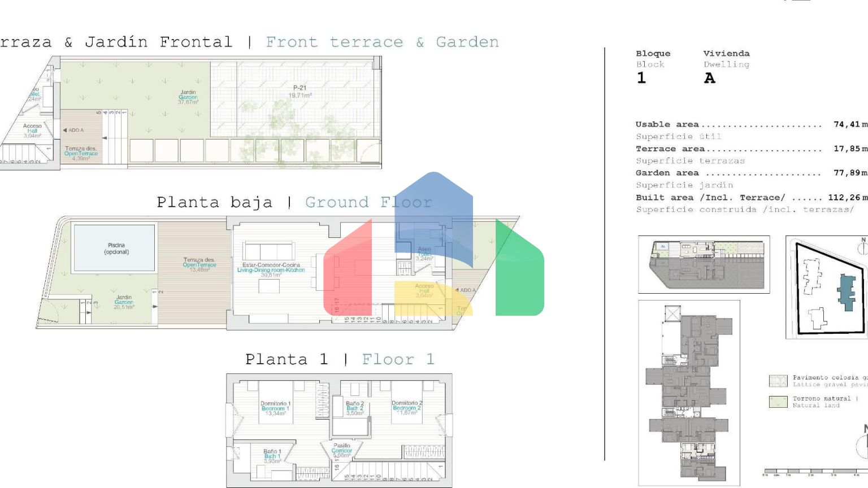Open the site location map thumbnail
Screen dimensions: 868x488
(826, 287)
